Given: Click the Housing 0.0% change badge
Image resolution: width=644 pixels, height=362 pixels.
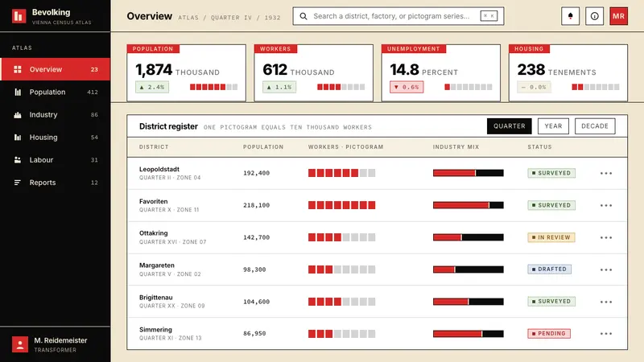Looking at the screenshot, I should pos(534,87).
